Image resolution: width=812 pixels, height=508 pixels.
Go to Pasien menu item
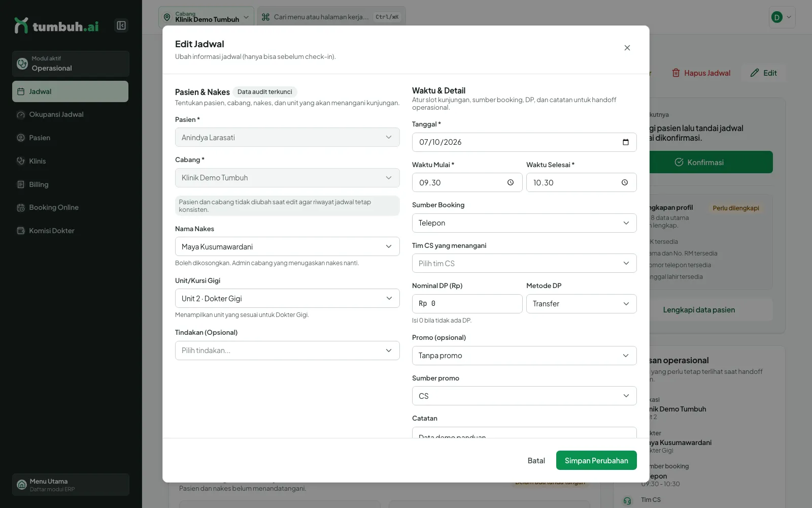pyautogui.click(x=70, y=138)
